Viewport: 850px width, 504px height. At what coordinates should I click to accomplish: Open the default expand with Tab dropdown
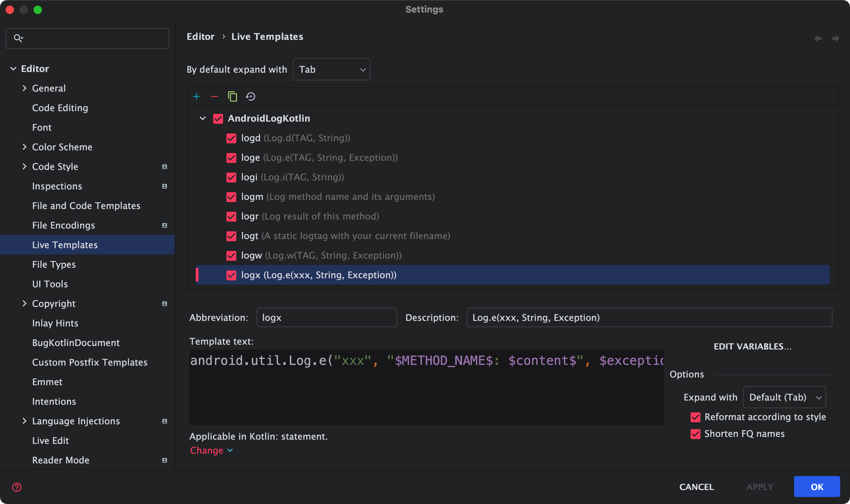pyautogui.click(x=331, y=69)
